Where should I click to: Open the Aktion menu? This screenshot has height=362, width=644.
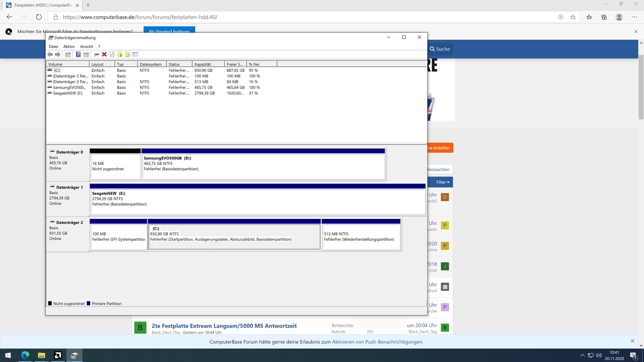click(x=69, y=46)
